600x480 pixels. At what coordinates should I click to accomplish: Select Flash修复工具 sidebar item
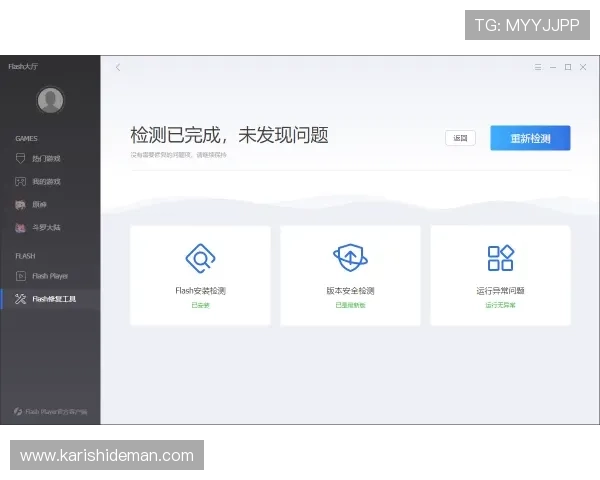[50, 299]
